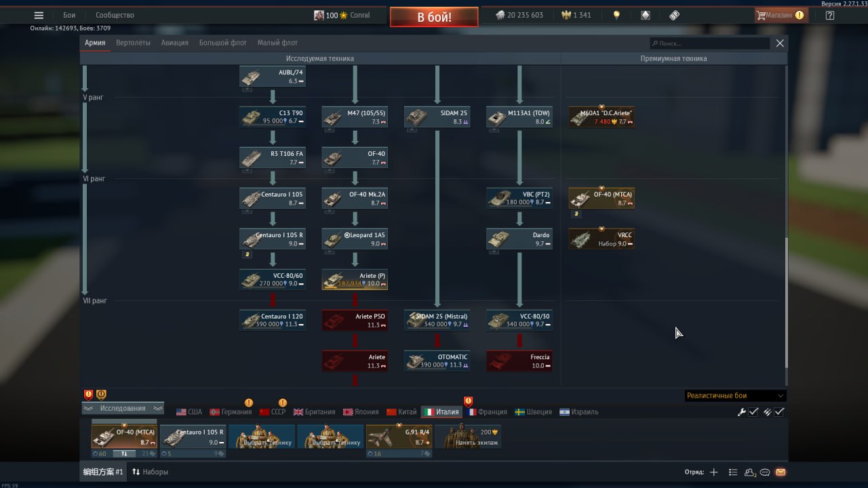Screen dimensions: 868x488
Task: Collapse the Исследования panel toggle
Action: (123, 408)
